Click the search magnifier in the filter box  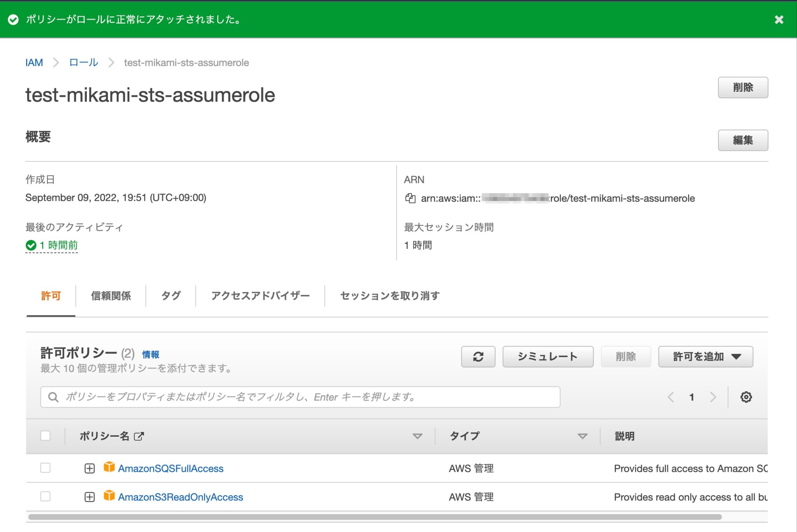(x=53, y=397)
